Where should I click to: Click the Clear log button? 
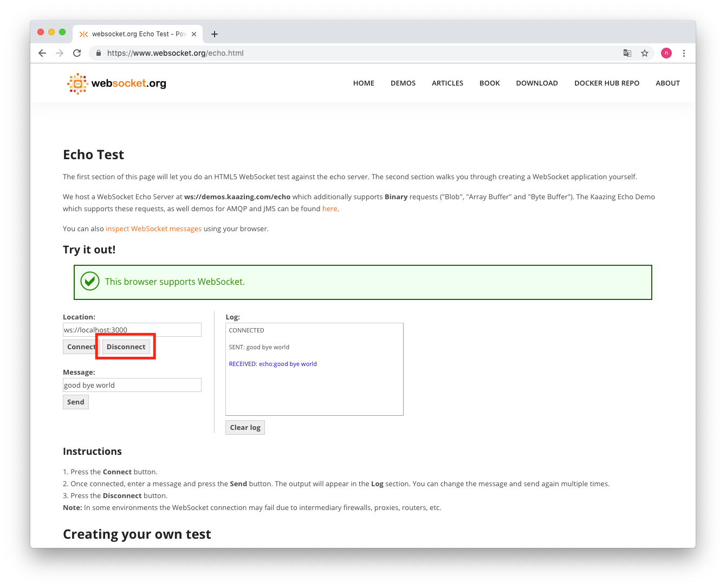[245, 428]
